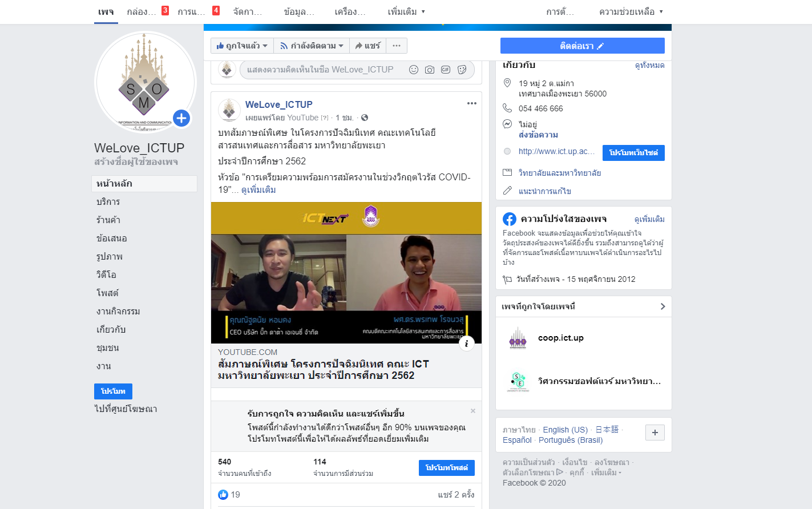
Task: Click the ส่งข้อความ send message link
Action: [x=538, y=135]
